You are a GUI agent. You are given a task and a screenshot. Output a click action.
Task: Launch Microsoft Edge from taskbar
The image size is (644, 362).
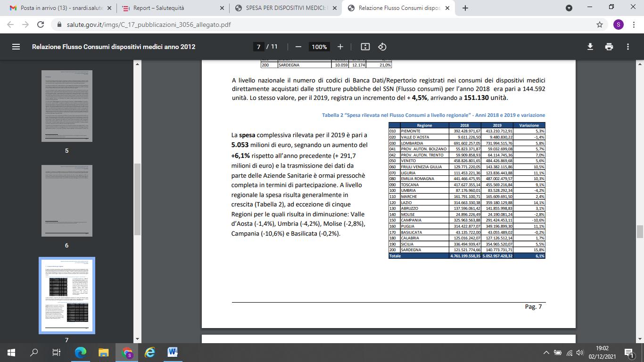[x=81, y=352]
